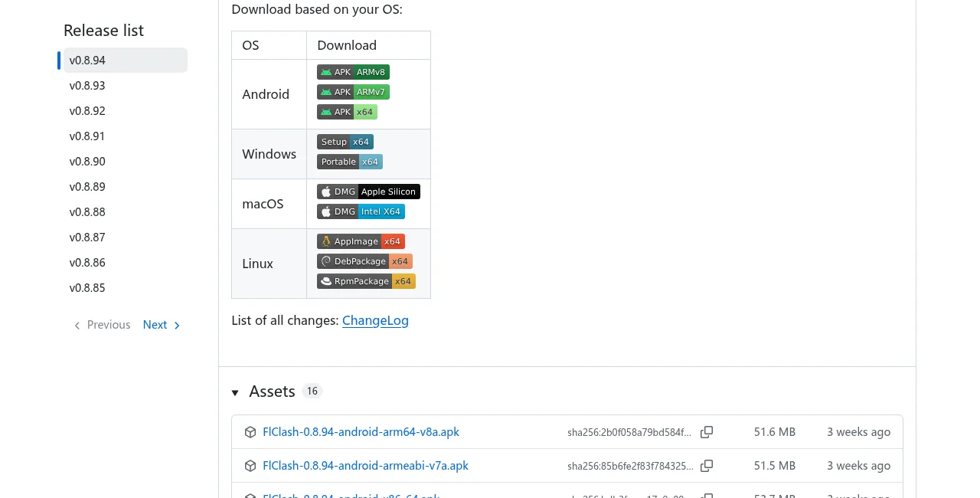Screen dimensions: 980x498
Task: Open the ChangeLog link
Action: [x=375, y=320]
